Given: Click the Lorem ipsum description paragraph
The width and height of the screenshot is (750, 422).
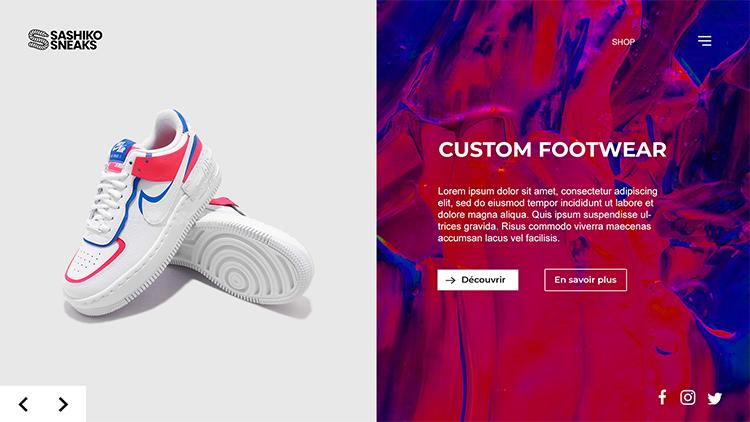Looking at the screenshot, I should [x=547, y=214].
